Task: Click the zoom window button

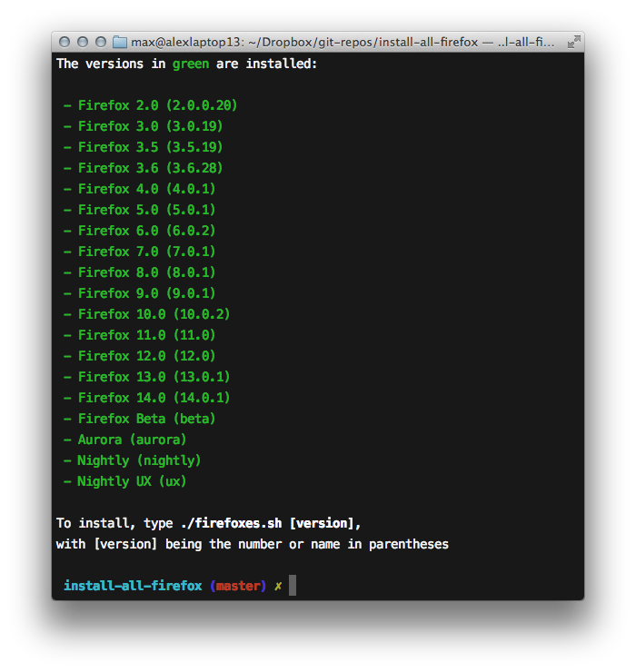Action: coord(101,42)
